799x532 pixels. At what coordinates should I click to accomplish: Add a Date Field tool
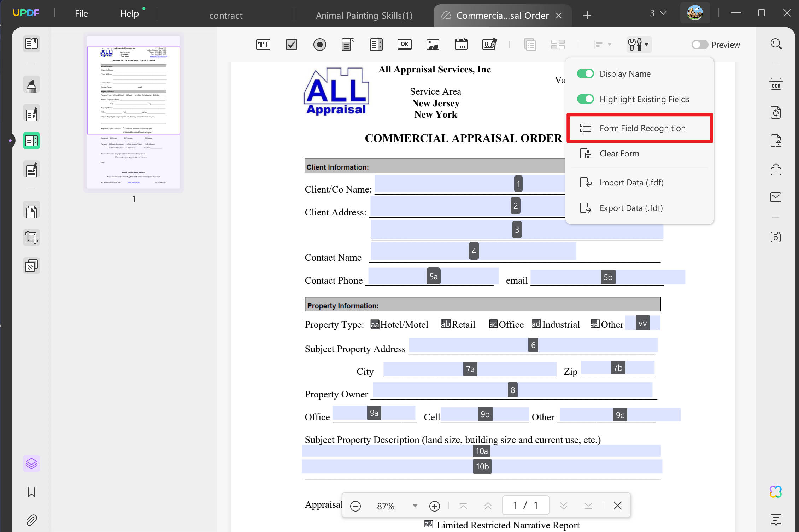(461, 45)
